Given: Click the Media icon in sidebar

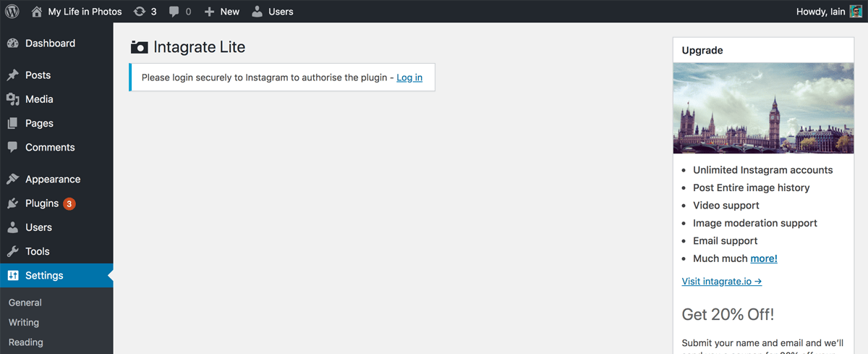Looking at the screenshot, I should (x=12, y=99).
